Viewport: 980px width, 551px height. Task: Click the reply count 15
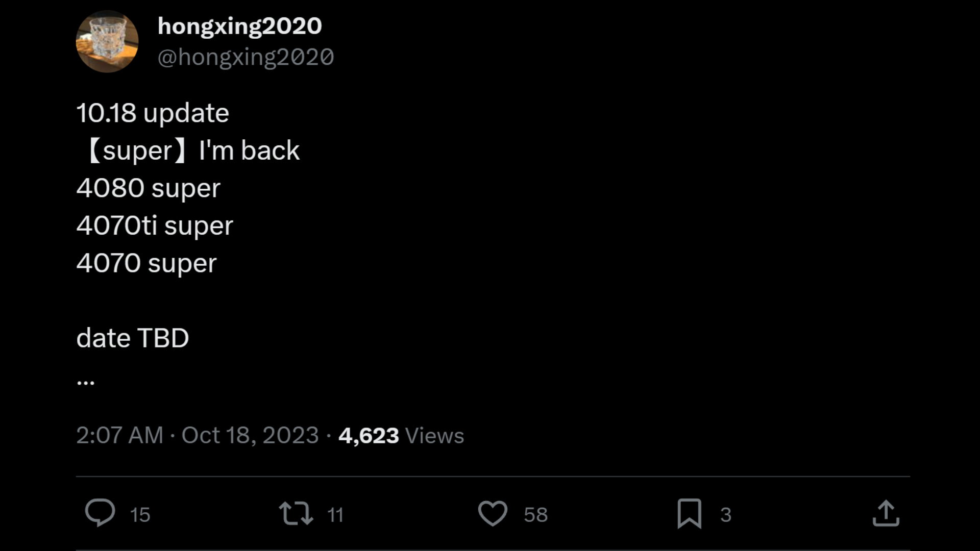coord(140,515)
